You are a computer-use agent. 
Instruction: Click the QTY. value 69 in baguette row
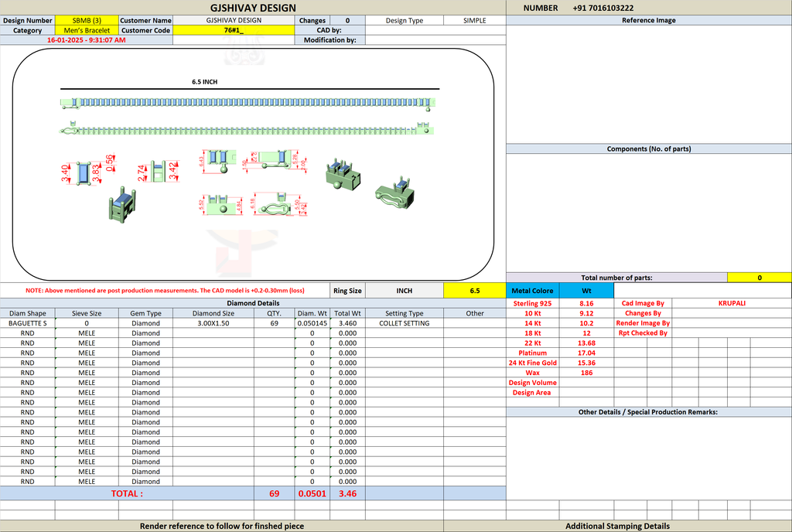[x=275, y=323]
